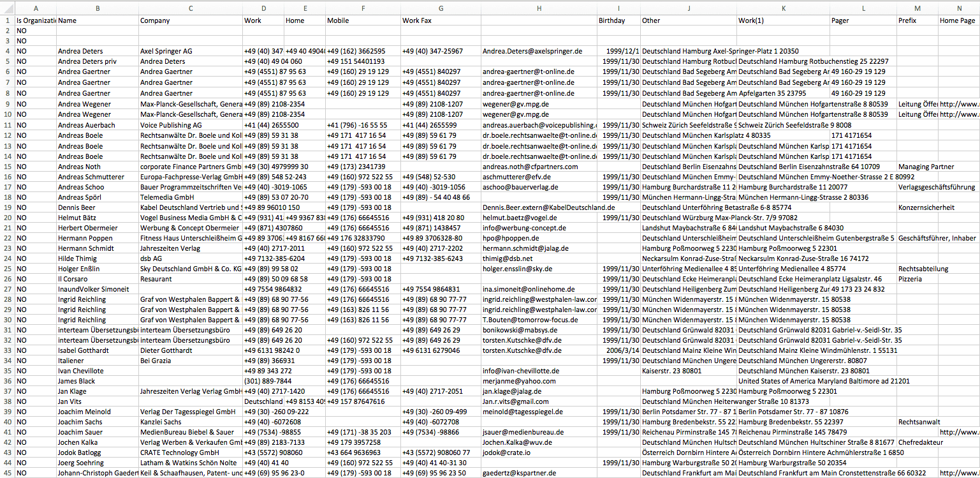Select the gaedertz@kspartner.de cell

point(539,473)
